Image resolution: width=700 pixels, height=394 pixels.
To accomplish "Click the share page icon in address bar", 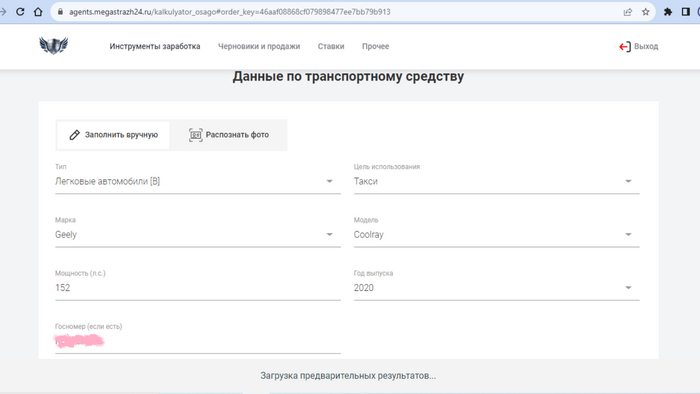I will point(628,12).
